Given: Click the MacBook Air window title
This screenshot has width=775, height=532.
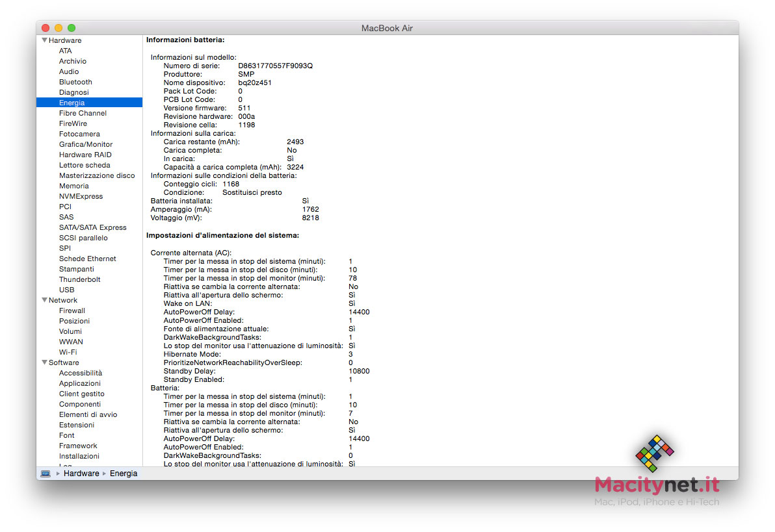Looking at the screenshot, I should tap(387, 28).
